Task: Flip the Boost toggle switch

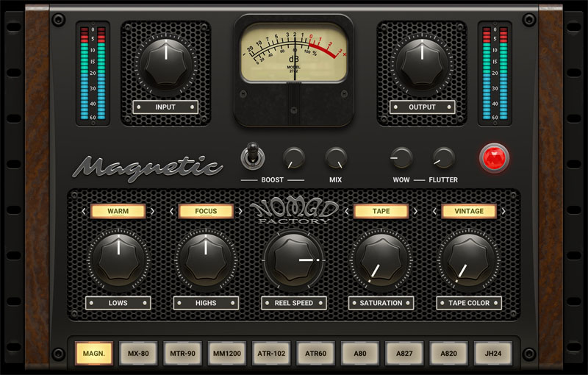Action: tap(253, 157)
